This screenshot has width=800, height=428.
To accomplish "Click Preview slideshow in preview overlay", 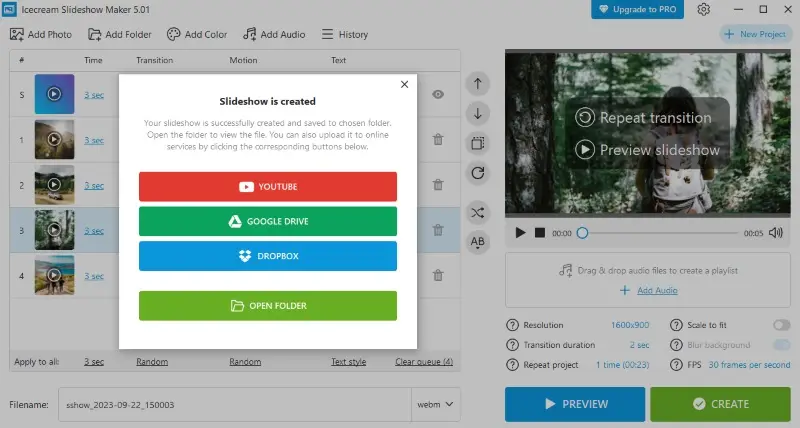I will click(x=647, y=150).
